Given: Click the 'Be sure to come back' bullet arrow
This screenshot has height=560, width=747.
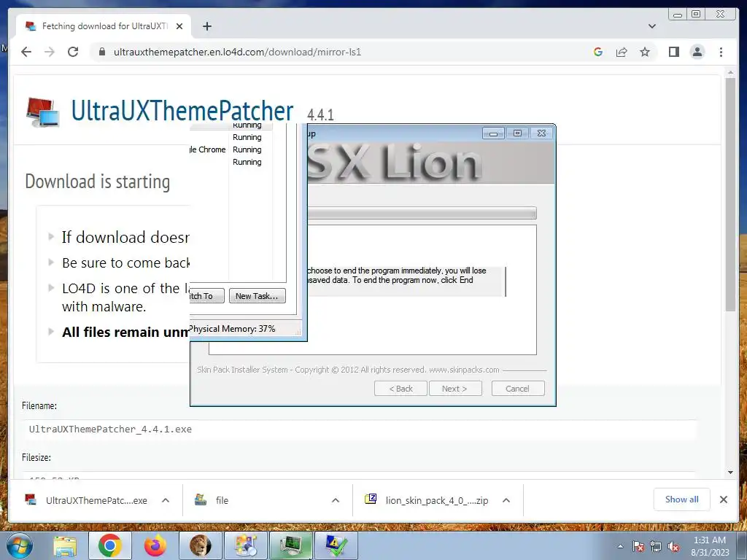Looking at the screenshot, I should click(51, 262).
